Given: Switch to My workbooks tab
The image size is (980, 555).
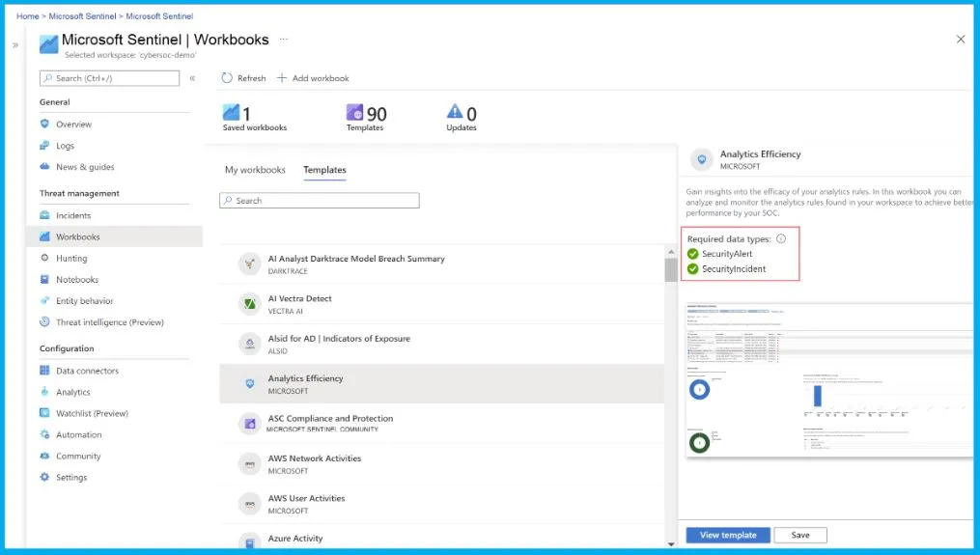Looking at the screenshot, I should click(x=255, y=169).
